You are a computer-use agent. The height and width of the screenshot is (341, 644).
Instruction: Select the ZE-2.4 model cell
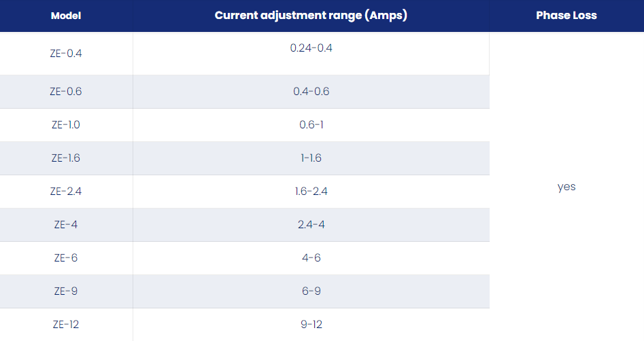coord(66,192)
